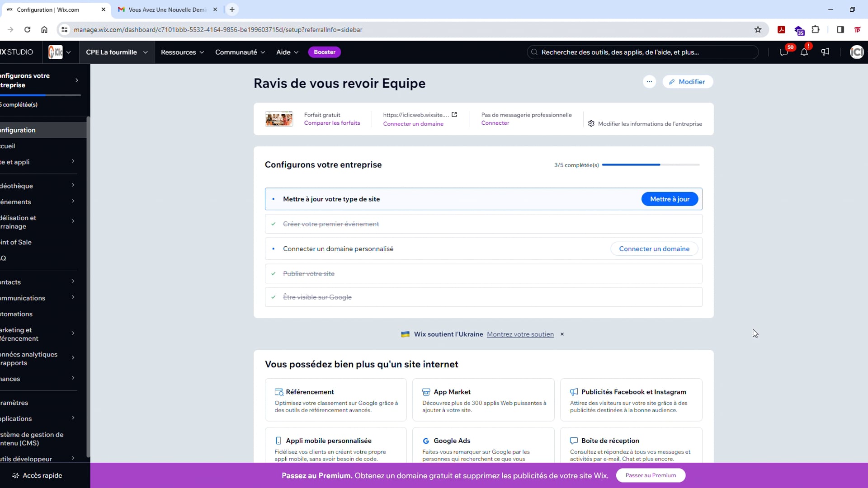Click the Mettre à jour button

coord(670,199)
